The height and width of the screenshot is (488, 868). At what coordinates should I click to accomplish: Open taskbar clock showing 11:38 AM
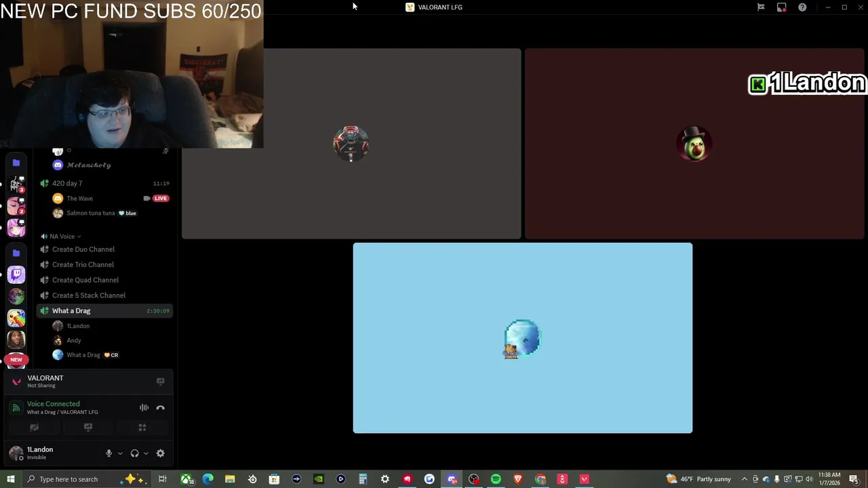click(829, 479)
